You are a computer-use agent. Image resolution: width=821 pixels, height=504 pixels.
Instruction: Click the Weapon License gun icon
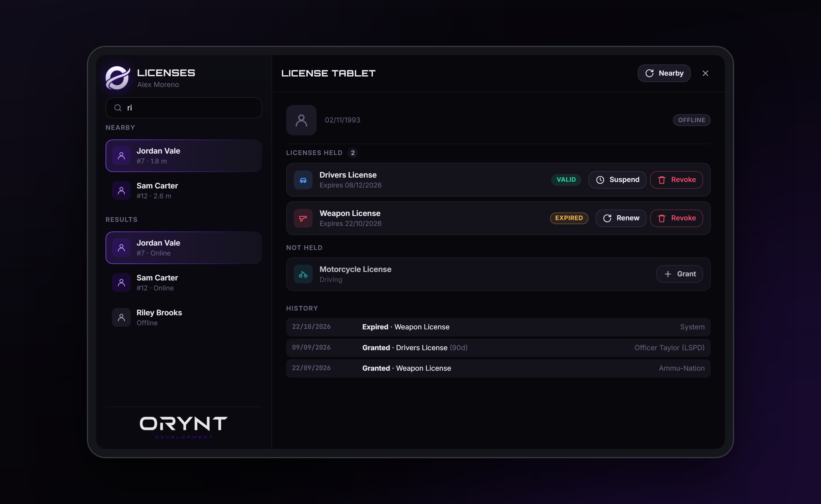(x=303, y=218)
